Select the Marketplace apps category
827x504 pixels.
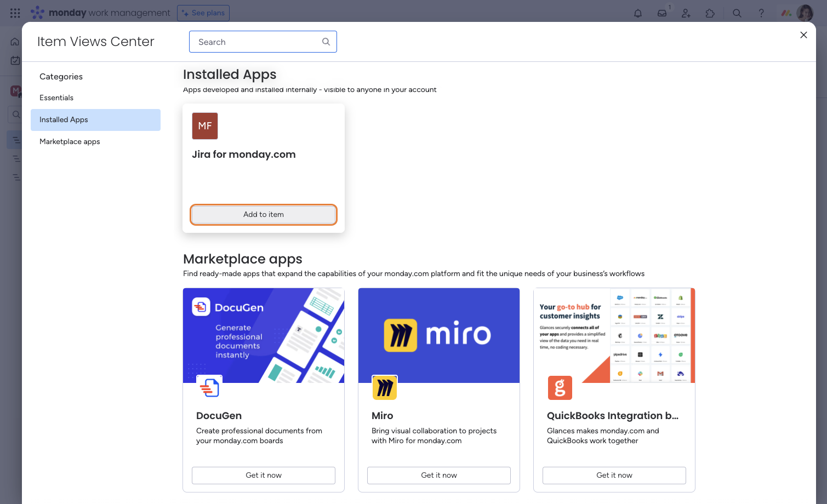coord(95,142)
